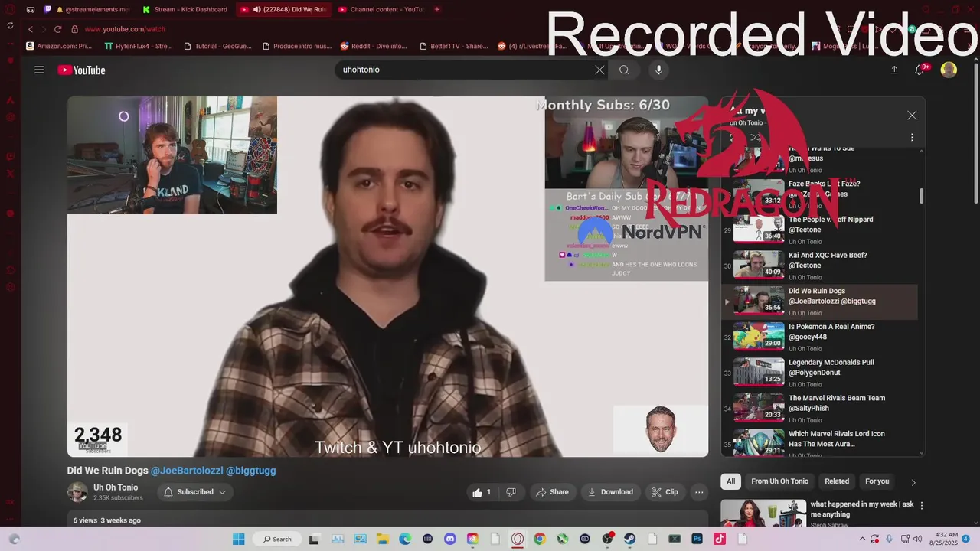The width and height of the screenshot is (980, 551).
Task: Open the BetterTTV bookmark
Action: 454,46
